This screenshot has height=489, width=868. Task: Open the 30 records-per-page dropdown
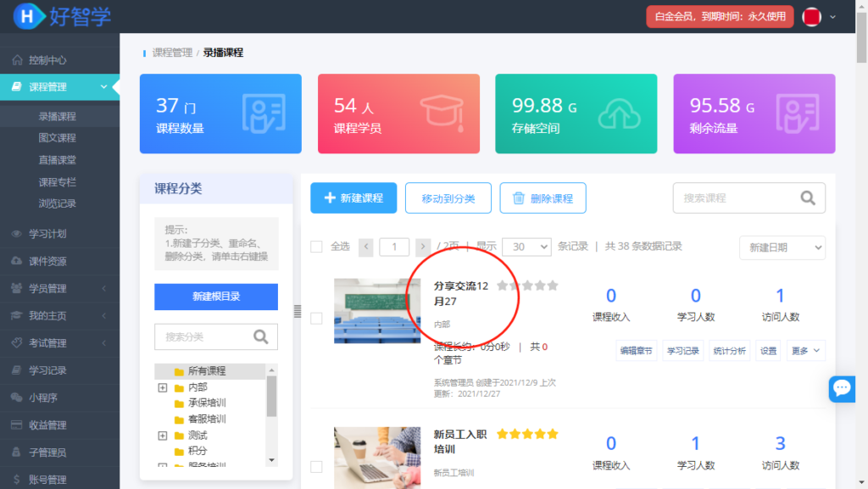click(526, 247)
